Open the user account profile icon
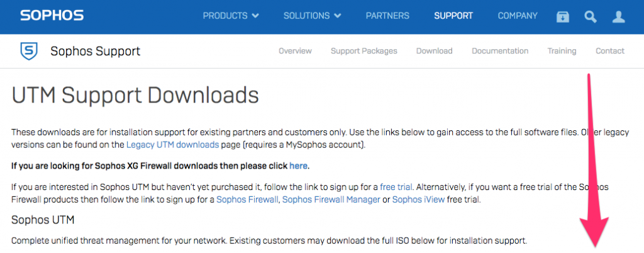Screen dimensions: 644x253 [x=619, y=17]
